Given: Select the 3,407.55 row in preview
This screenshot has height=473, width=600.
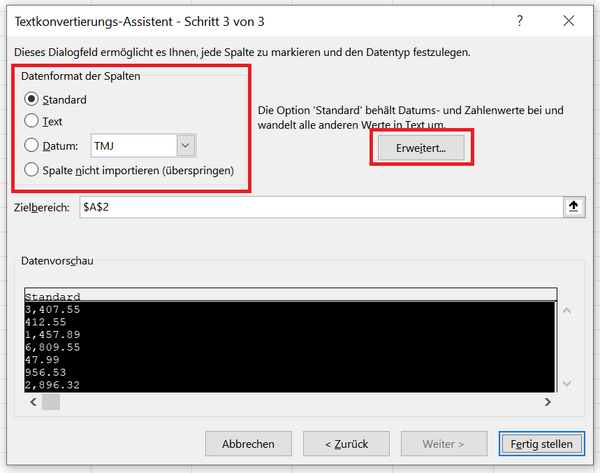Looking at the screenshot, I should pos(59,310).
